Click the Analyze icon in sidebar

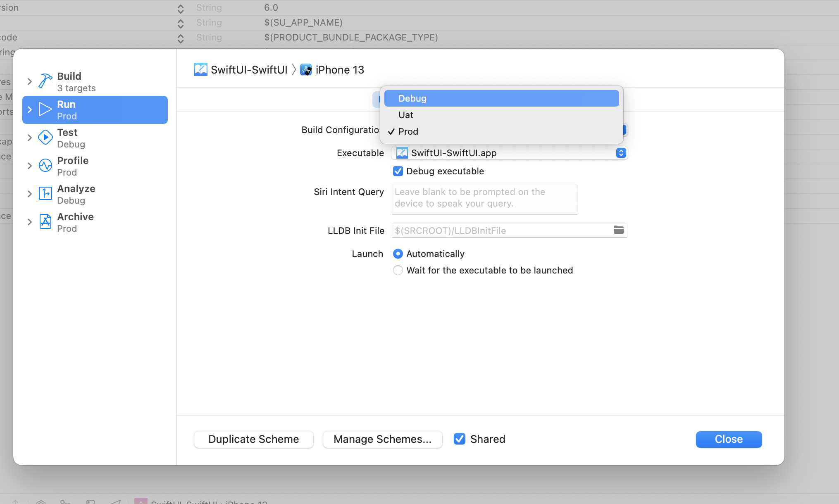pos(45,193)
